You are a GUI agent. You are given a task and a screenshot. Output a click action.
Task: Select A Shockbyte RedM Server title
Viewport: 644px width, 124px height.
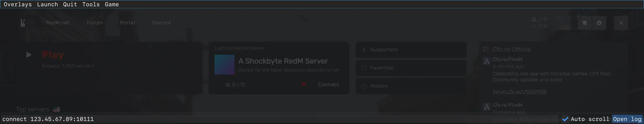[283, 61]
